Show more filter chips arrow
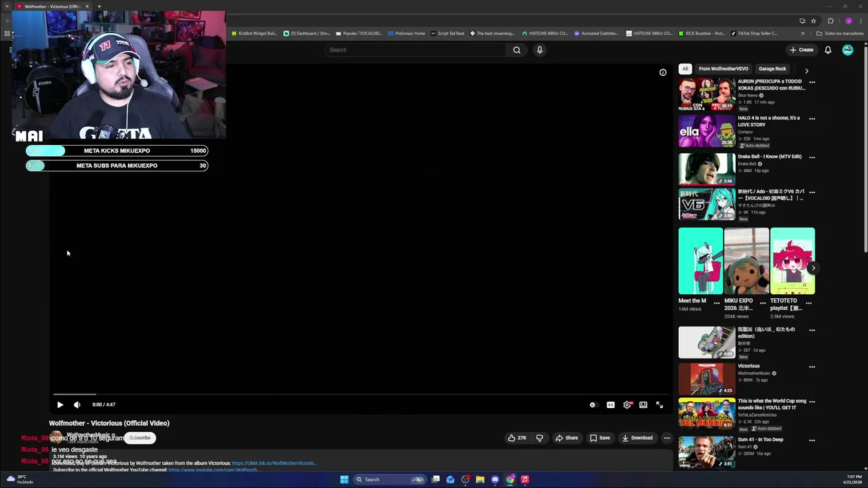Viewport: 868px width, 488px height. pos(806,70)
